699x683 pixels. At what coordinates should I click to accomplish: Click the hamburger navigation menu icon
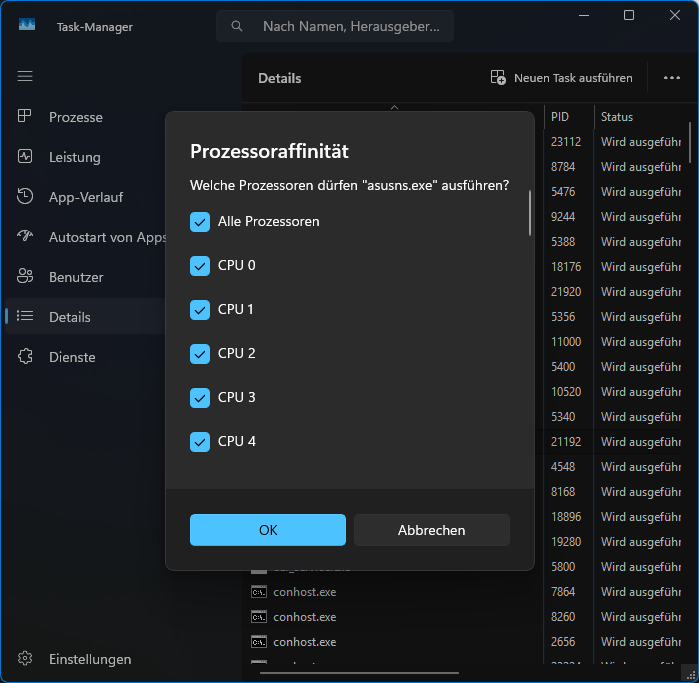(25, 76)
